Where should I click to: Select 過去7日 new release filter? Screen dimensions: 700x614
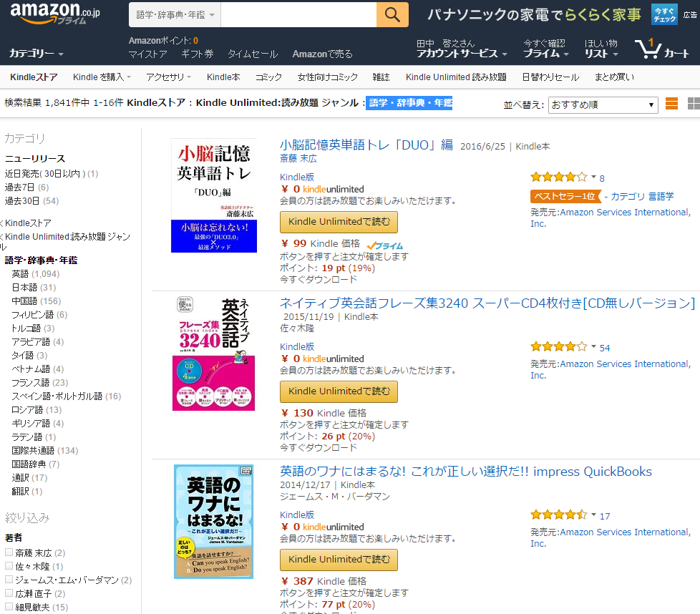coord(26,187)
